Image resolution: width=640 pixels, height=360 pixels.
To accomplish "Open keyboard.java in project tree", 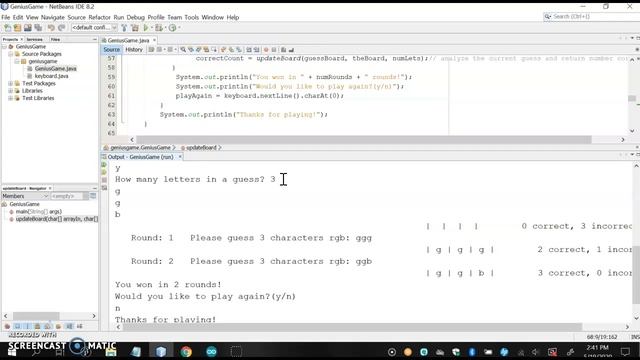I will click(51, 76).
